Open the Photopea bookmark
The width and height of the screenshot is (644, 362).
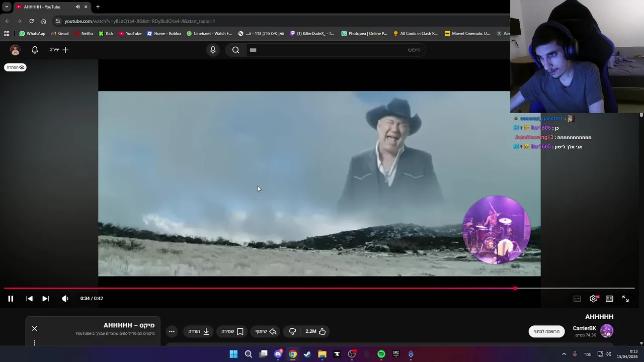click(364, 34)
